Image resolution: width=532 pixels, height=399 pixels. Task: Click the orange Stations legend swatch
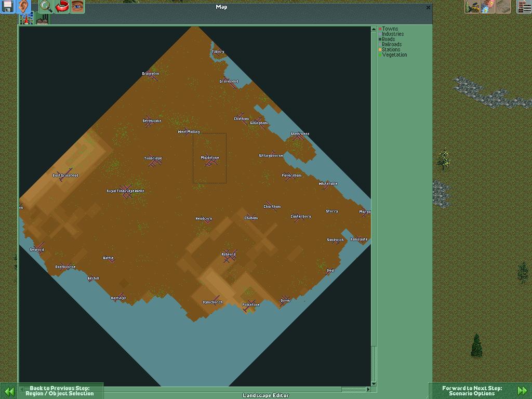pos(380,50)
